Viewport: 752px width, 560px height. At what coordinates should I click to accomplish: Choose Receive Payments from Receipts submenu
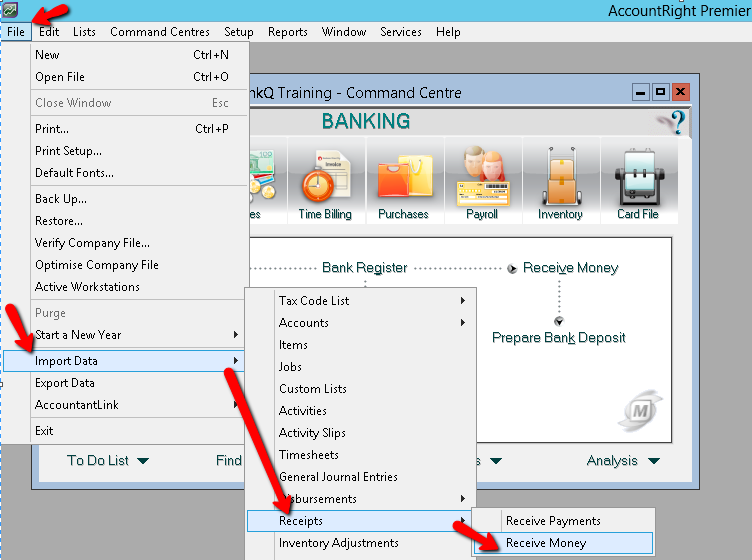[564, 521]
